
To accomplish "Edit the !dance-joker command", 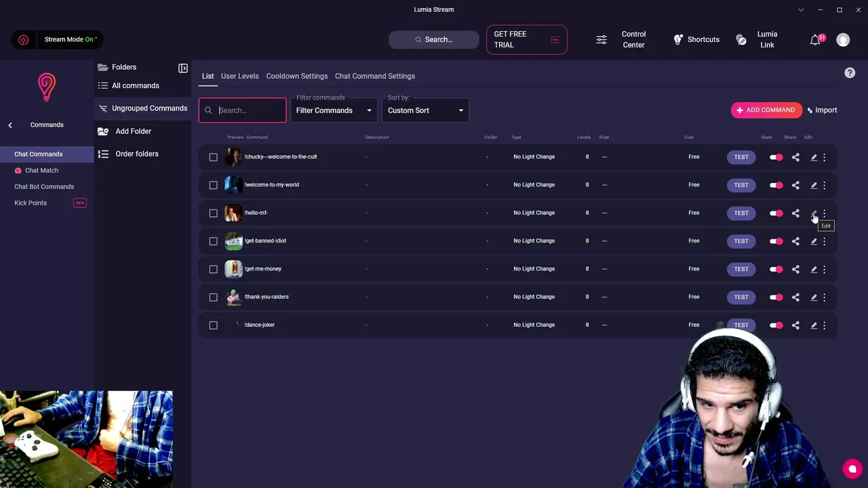I will (x=814, y=325).
